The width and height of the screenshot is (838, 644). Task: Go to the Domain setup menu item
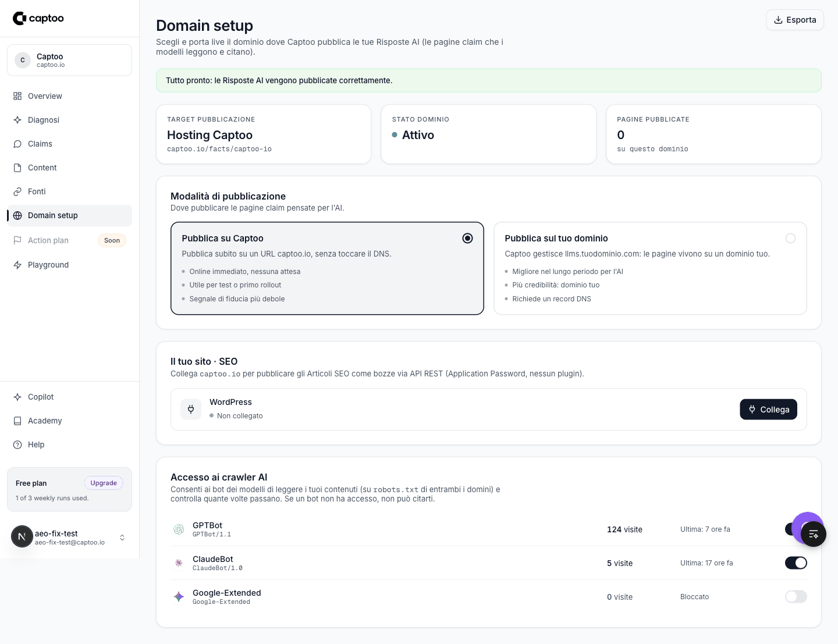pyautogui.click(x=69, y=215)
